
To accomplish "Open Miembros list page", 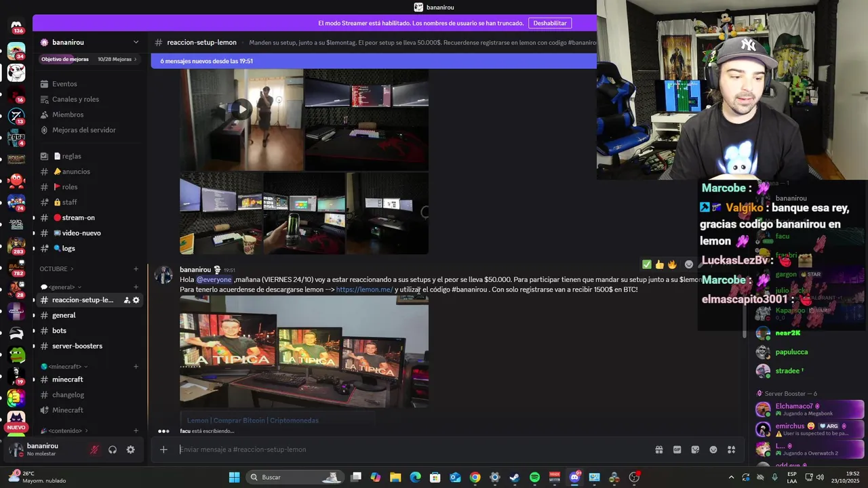I will (90, 115).
